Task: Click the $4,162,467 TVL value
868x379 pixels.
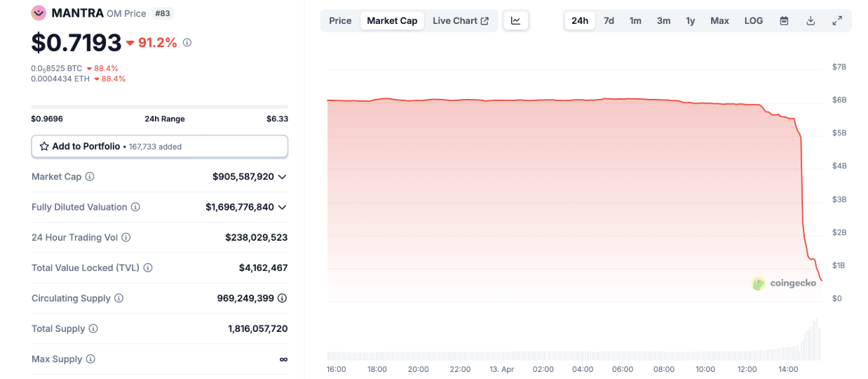Action: [x=264, y=268]
